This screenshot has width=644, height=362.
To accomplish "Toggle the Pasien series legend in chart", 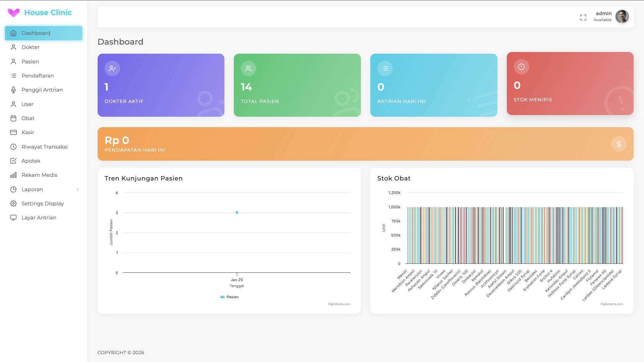I will pyautogui.click(x=229, y=297).
